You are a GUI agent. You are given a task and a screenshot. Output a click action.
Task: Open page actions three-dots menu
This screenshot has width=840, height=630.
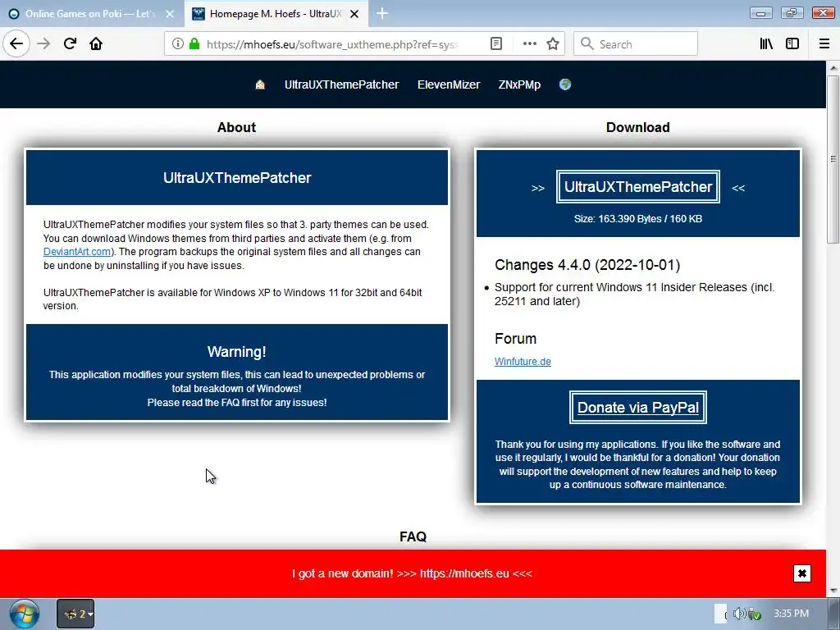pyautogui.click(x=529, y=44)
